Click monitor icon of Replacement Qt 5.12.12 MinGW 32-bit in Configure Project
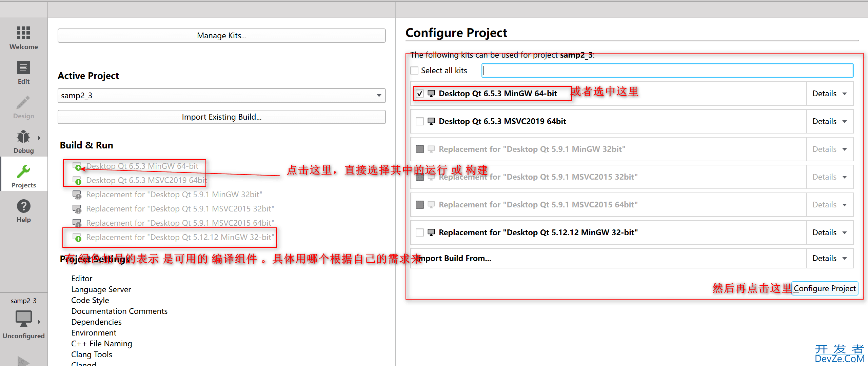868x366 pixels. pyautogui.click(x=431, y=232)
